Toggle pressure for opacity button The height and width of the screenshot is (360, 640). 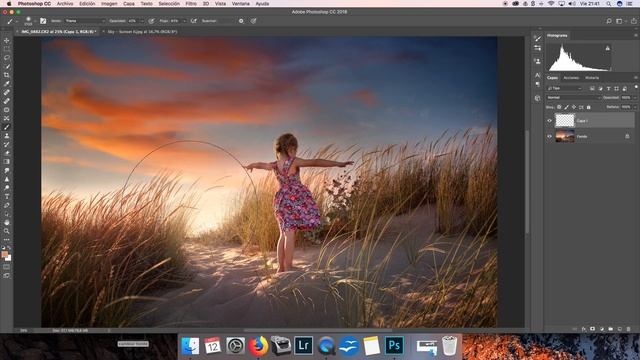click(151, 21)
